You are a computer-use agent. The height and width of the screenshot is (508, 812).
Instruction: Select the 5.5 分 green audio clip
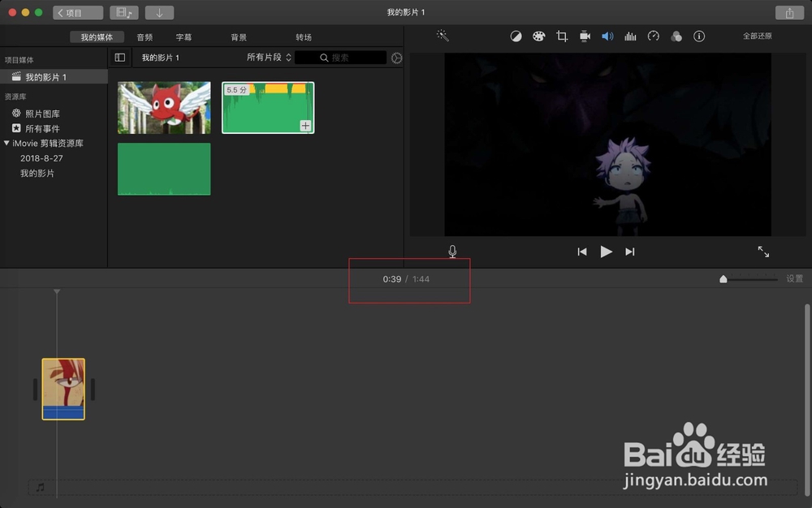[x=268, y=108]
